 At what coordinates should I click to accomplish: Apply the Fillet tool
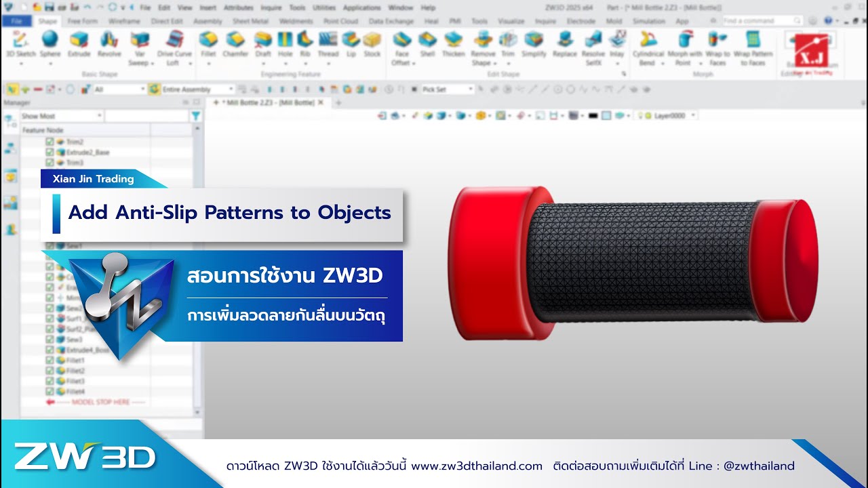point(208,44)
